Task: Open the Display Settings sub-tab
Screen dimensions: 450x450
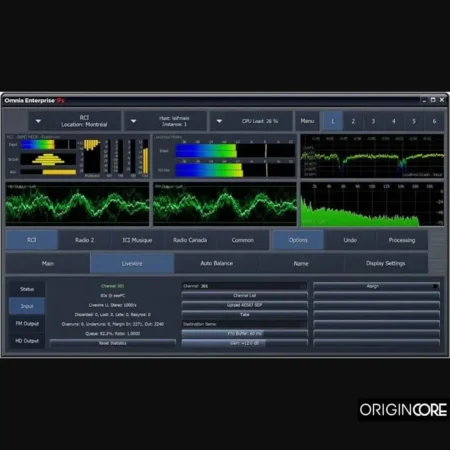Action: 386,263
